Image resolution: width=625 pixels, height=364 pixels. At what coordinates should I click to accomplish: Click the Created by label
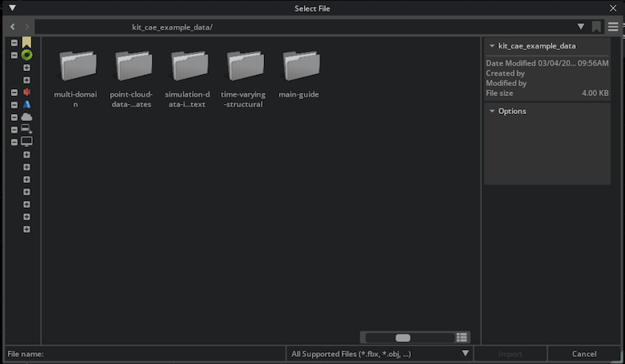(505, 73)
